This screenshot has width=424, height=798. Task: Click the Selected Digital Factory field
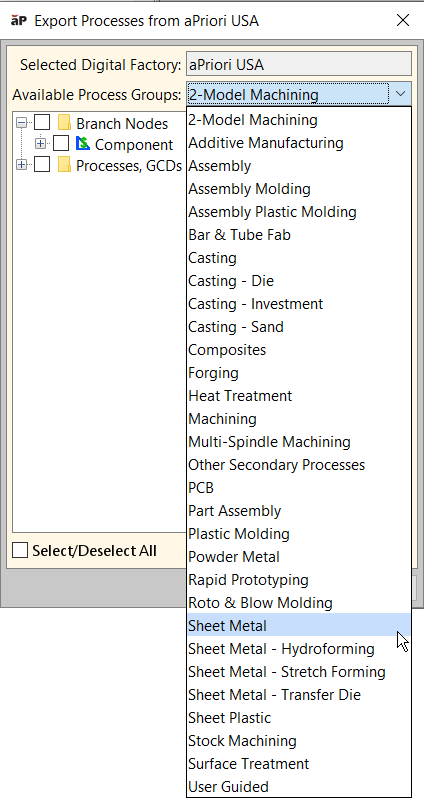[x=299, y=65]
